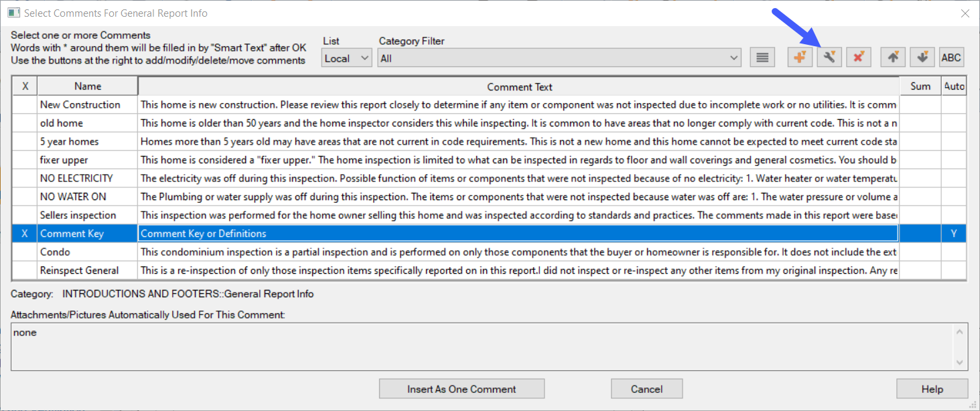Click the list lines icon beside Category Filter
Screen dimensions: 980x411
(762, 58)
